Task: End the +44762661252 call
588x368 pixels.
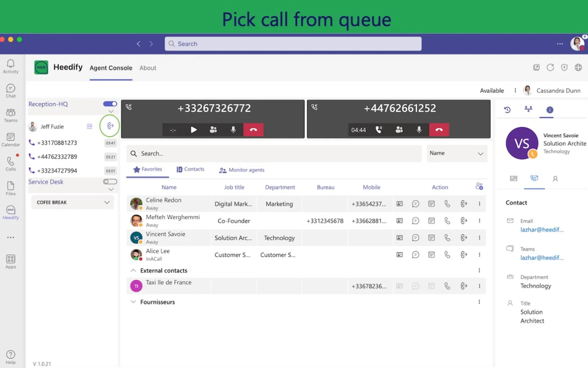Action: click(x=439, y=130)
